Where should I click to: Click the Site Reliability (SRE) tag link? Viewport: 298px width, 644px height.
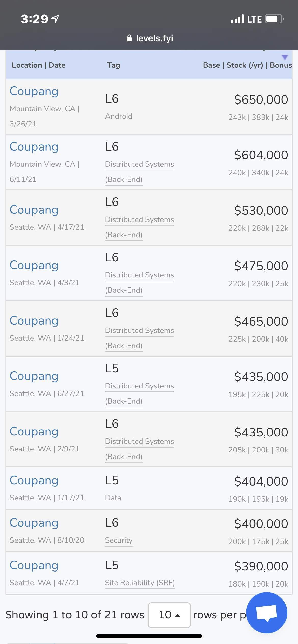(x=140, y=583)
